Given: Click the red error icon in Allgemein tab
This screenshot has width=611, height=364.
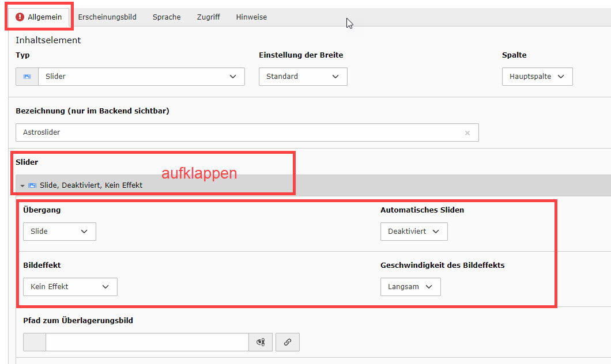Looking at the screenshot, I should (x=20, y=17).
